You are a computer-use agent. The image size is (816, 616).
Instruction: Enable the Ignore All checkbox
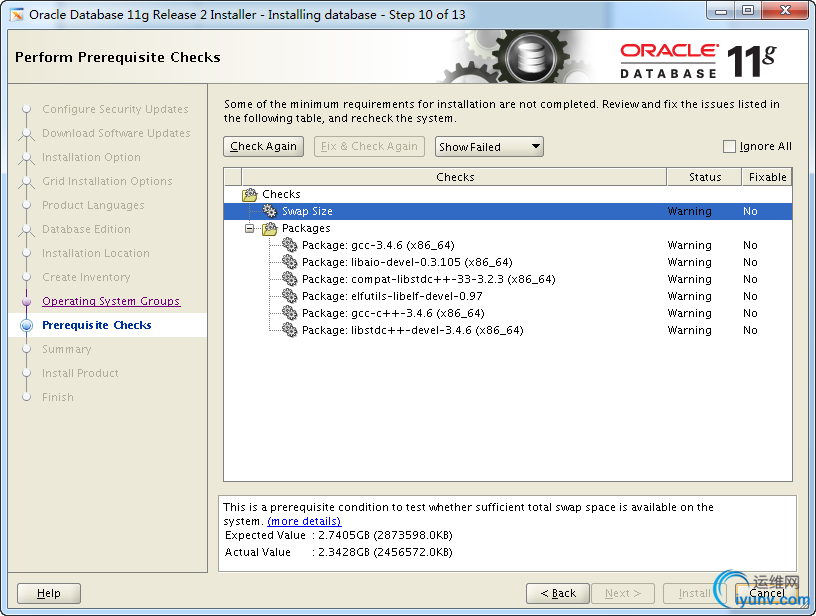(x=729, y=147)
